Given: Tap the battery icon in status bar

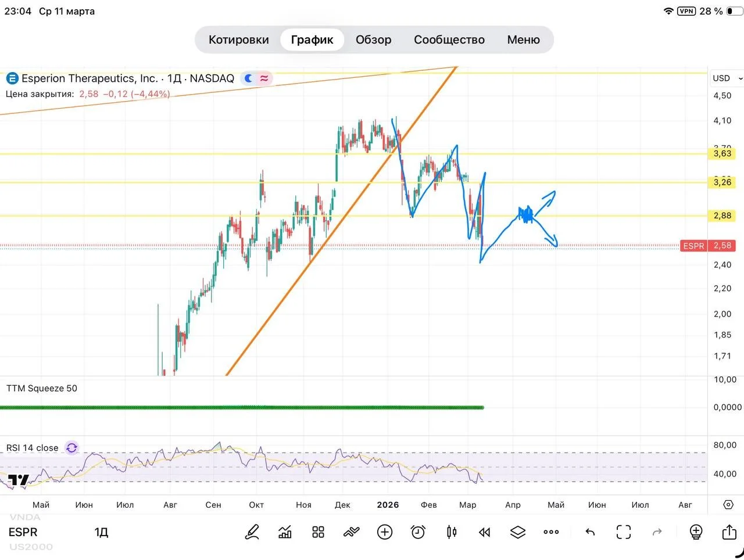Looking at the screenshot, I should (734, 11).
